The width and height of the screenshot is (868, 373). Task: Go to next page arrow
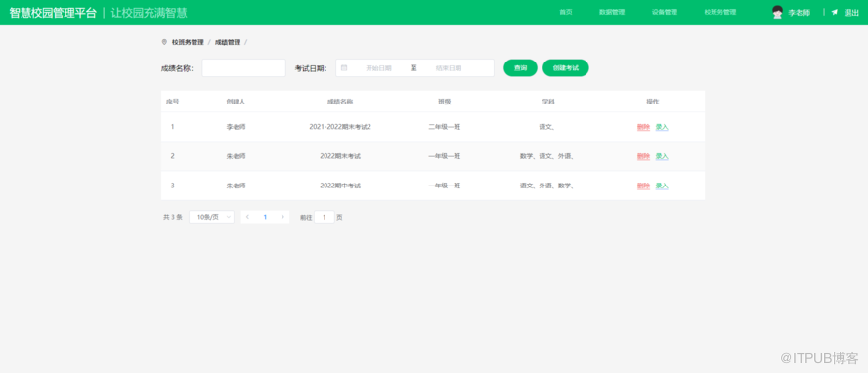click(x=282, y=217)
